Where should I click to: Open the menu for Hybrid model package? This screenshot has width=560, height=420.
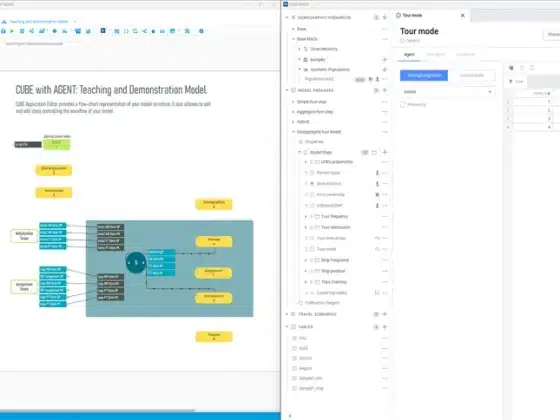(x=385, y=122)
